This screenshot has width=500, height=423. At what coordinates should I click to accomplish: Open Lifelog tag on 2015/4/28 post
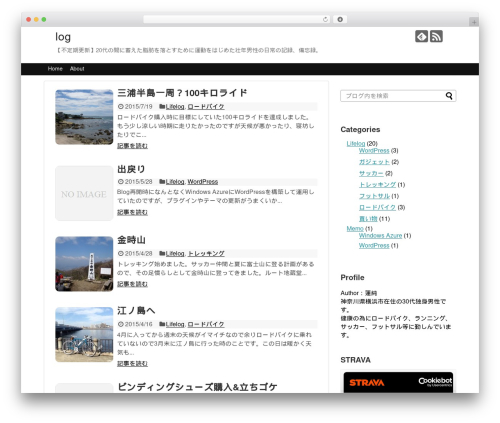[x=175, y=254]
